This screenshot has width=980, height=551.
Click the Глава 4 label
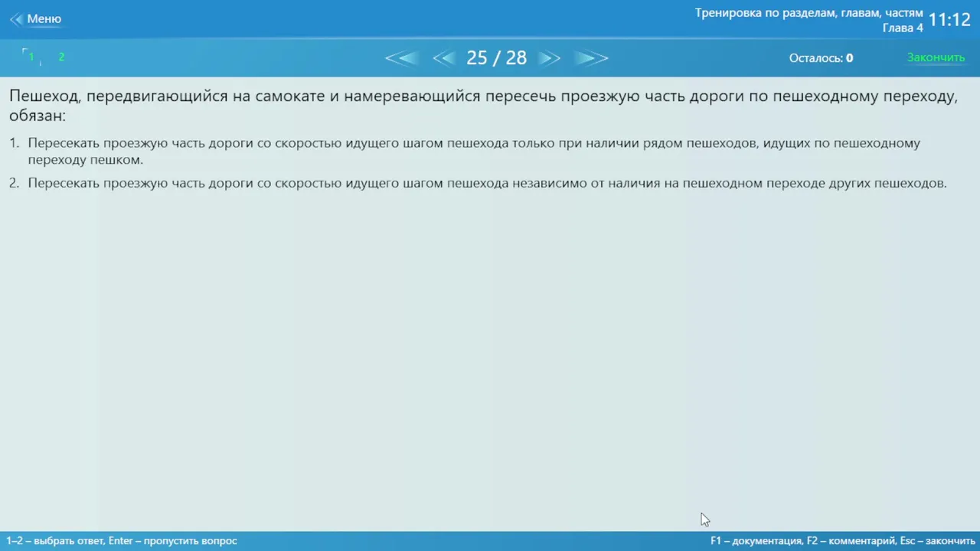pos(903,28)
